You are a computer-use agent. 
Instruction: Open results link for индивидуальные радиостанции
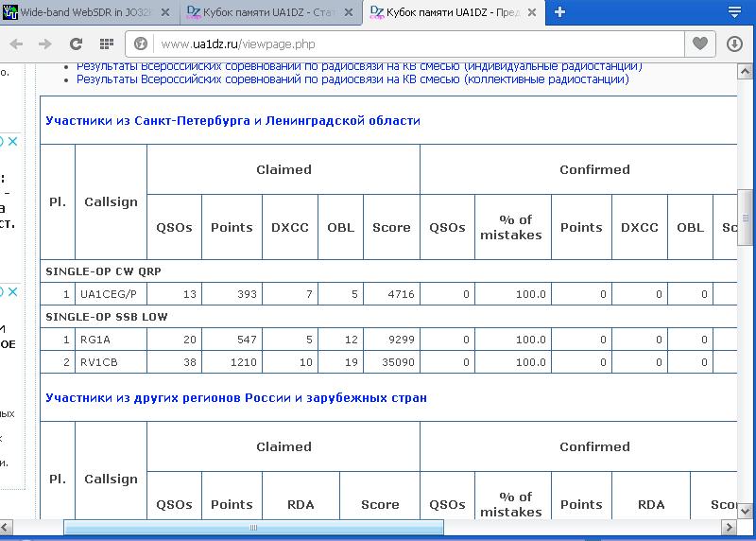[x=359, y=66]
